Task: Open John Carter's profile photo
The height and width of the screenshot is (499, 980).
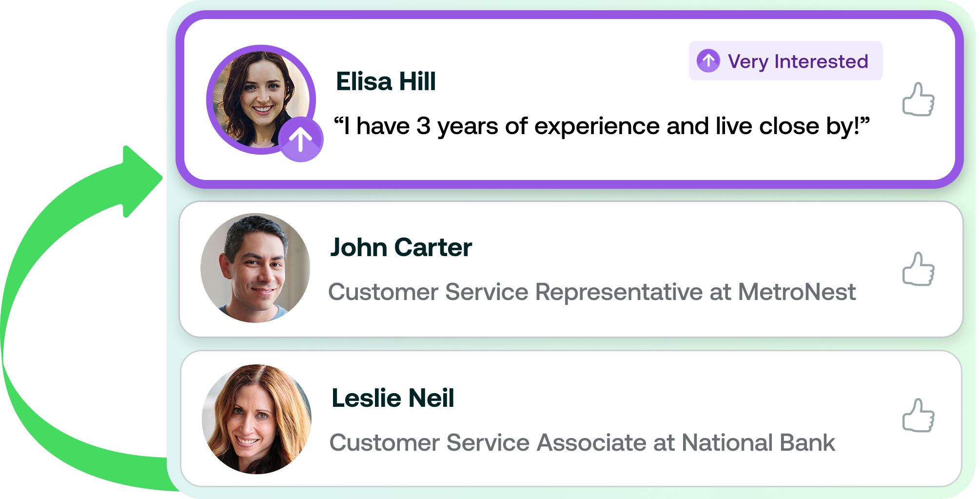Action: click(x=255, y=268)
